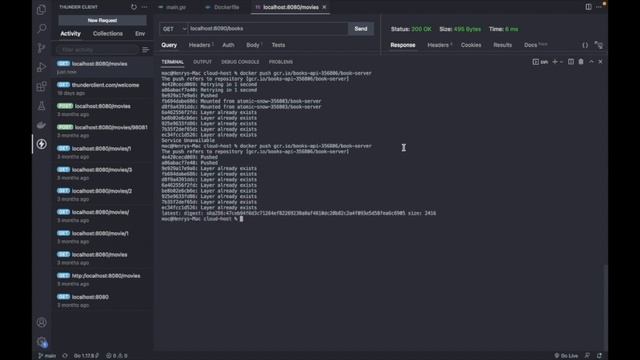Click the response format braces icon
Image resolution: width=640 pixels, height=360 pixels.
click(x=585, y=45)
